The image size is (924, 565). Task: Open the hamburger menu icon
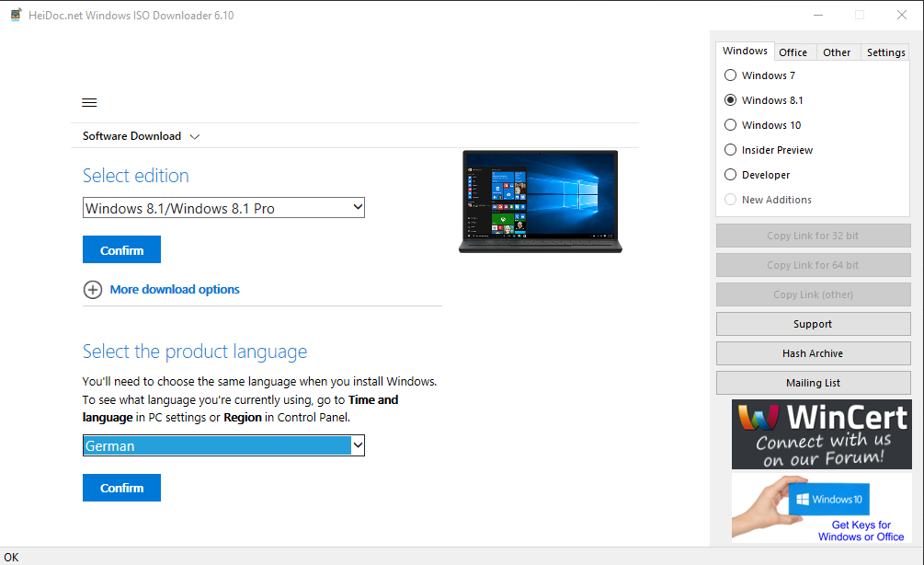pos(89,103)
